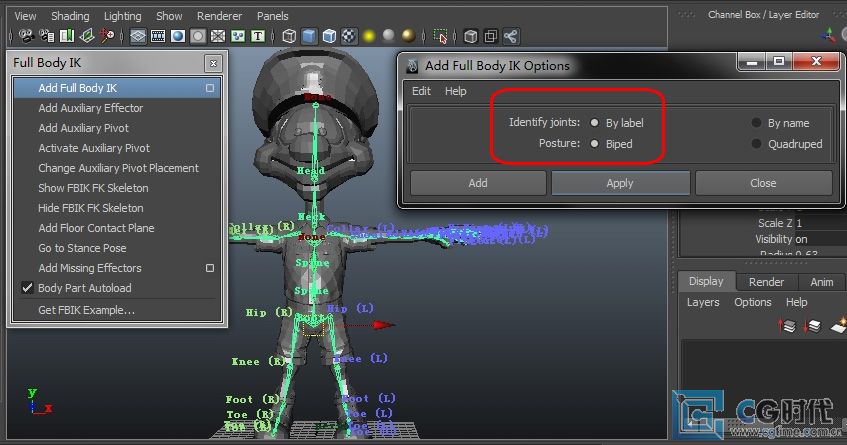Select Add Auxiliary Pivot
Image resolution: width=847 pixels, height=445 pixels.
click(x=116, y=128)
